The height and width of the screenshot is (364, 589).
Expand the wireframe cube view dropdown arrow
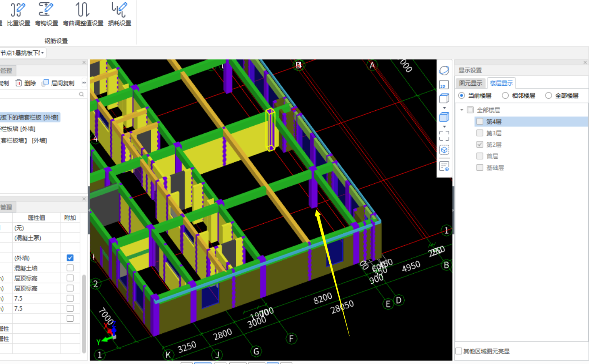pos(444,108)
